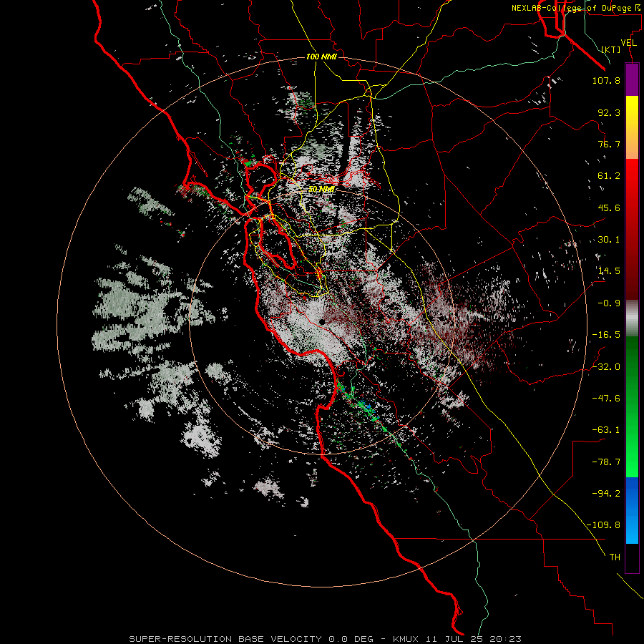644x644 pixels.
Task: Click the 92.3 velocity scale value
Action: click(609, 112)
